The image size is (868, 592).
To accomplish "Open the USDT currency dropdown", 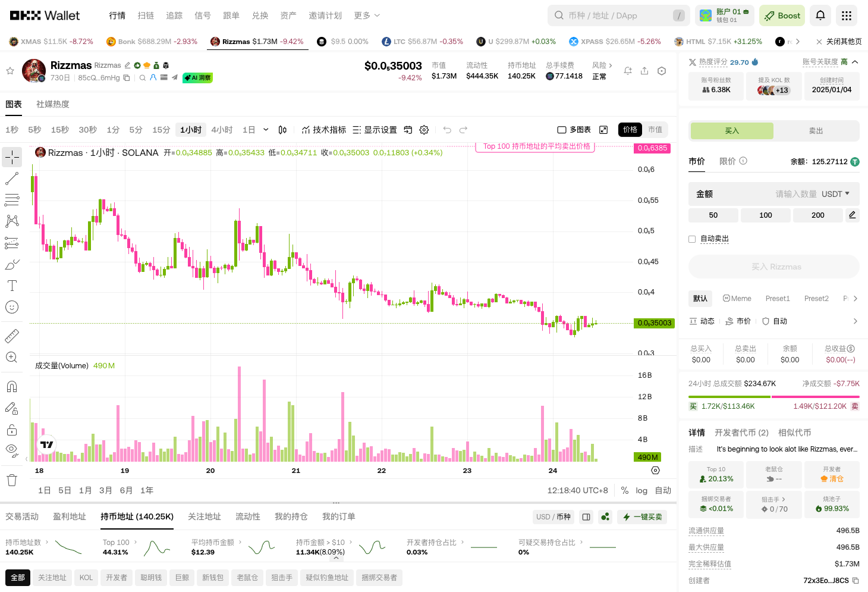I will coord(835,193).
